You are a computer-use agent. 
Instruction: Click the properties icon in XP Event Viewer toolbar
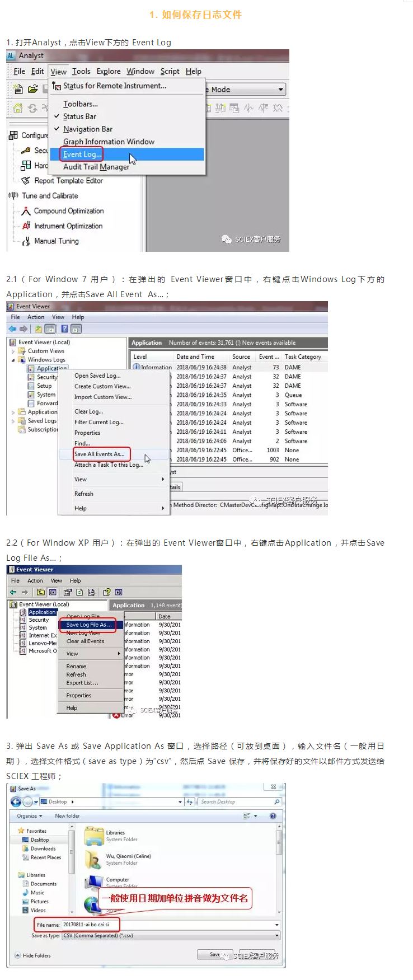click(68, 592)
